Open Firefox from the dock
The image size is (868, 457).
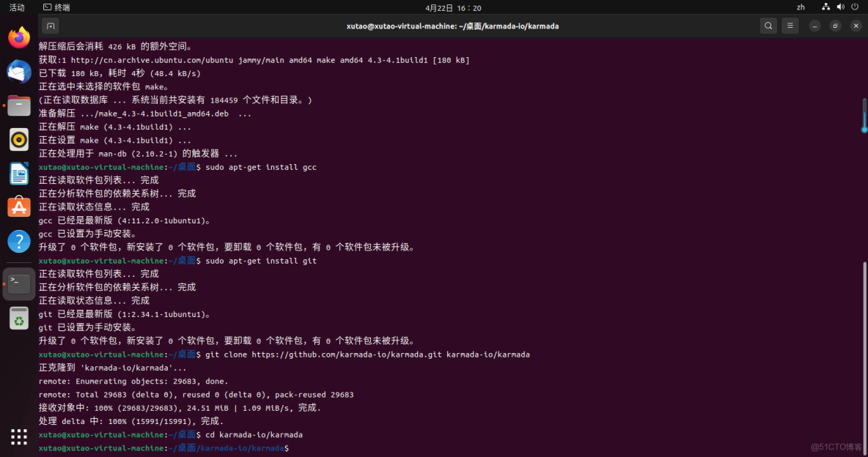tap(18, 37)
